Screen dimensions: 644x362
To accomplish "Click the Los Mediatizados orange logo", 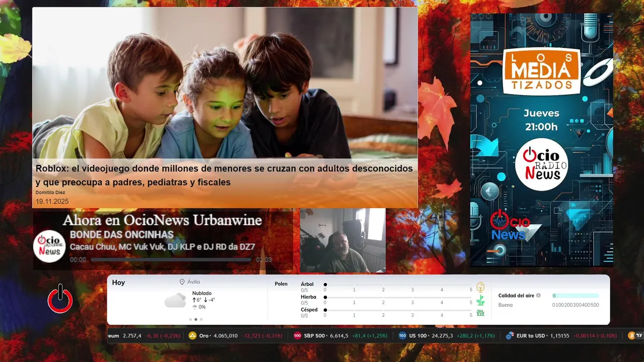I will (x=541, y=71).
